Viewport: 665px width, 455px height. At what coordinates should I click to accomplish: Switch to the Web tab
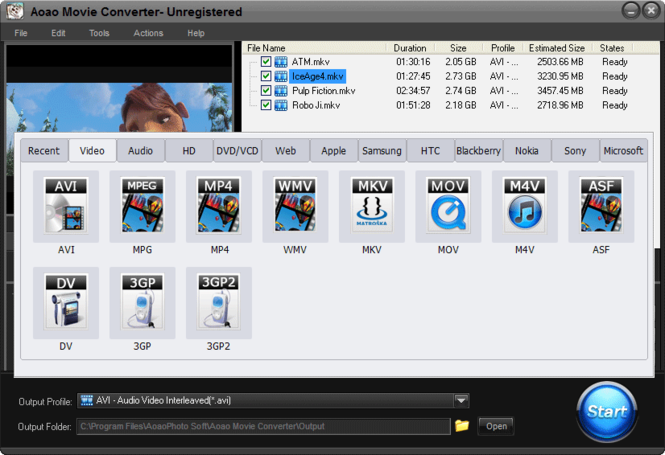tap(285, 151)
